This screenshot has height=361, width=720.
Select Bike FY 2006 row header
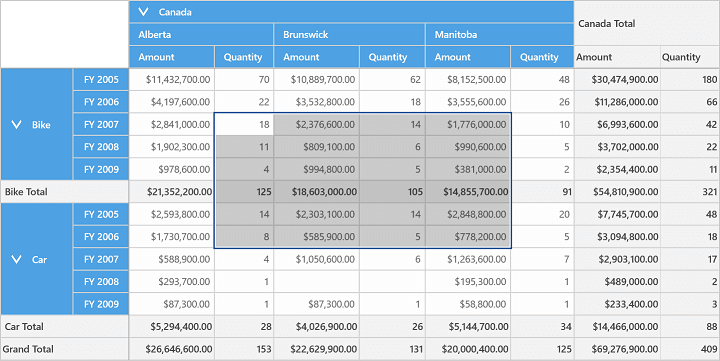pyautogui.click(x=101, y=102)
